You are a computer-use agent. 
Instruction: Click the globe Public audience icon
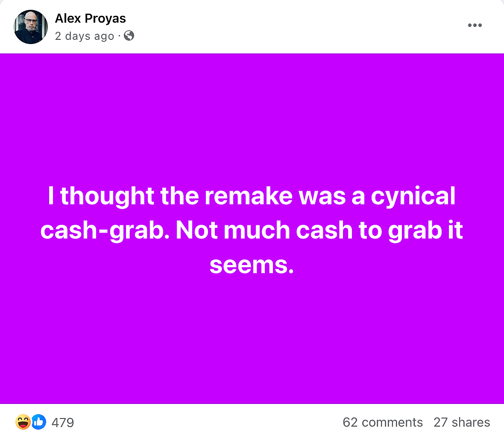point(129,36)
